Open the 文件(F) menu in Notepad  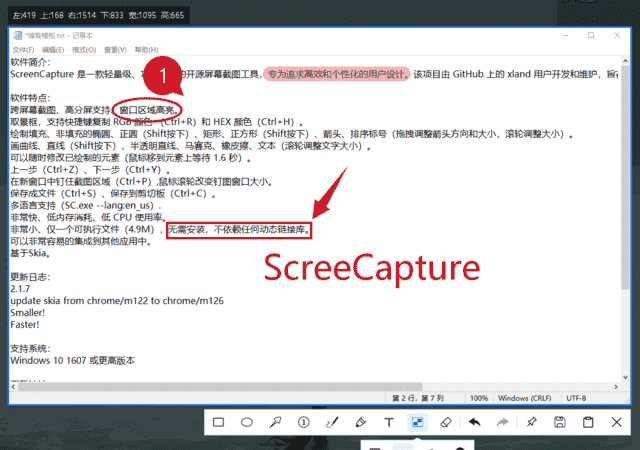[x=23, y=50]
